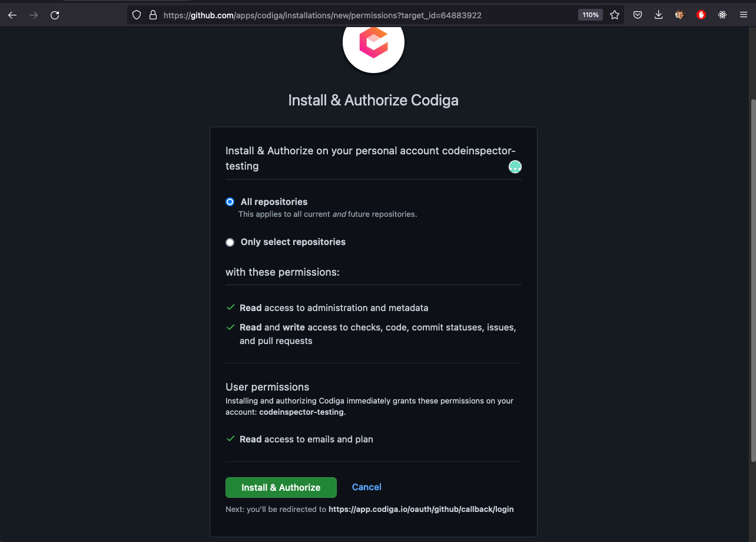Choose Only select repositories radio option
The height and width of the screenshot is (542, 756).
click(x=230, y=242)
